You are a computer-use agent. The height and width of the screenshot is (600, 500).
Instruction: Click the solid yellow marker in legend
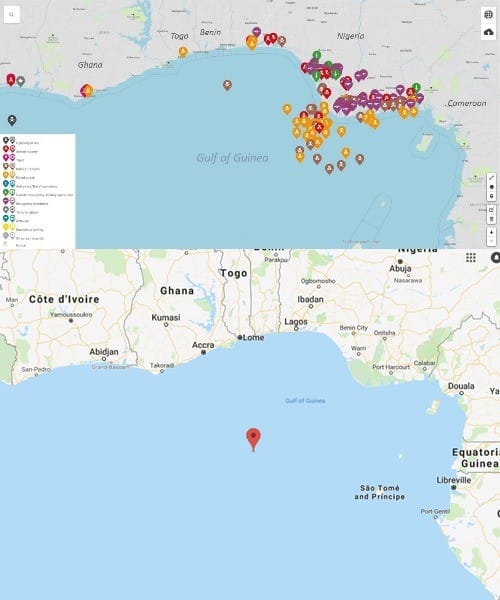point(6,227)
